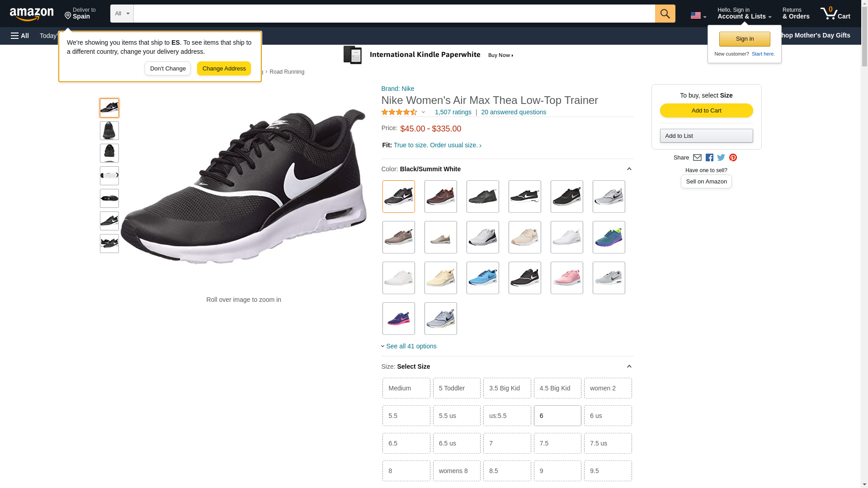Open the shopping cart
This screenshot has height=488, width=868.
(x=835, y=14)
